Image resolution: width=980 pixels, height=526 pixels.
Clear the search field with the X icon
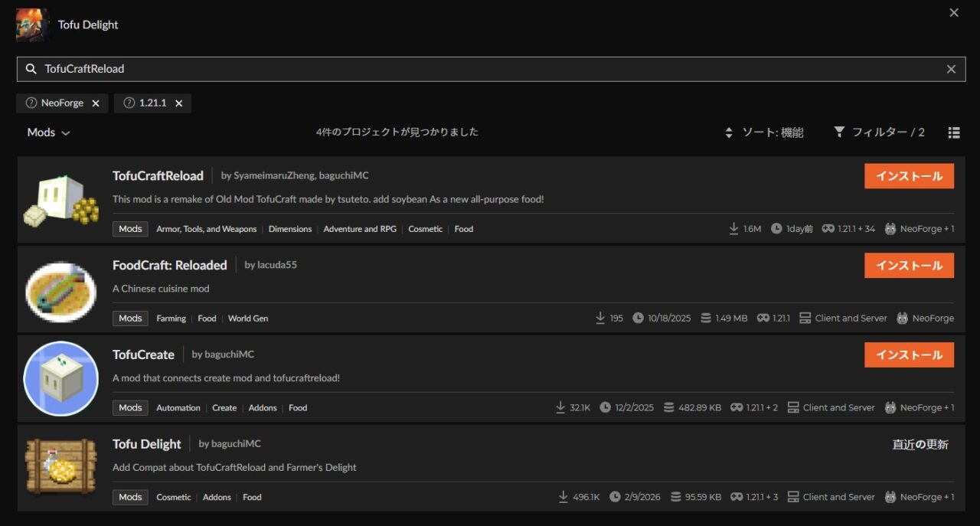(951, 69)
